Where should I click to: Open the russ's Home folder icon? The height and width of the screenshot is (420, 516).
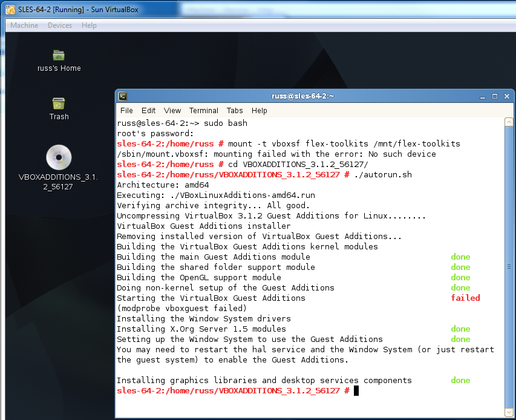tap(59, 55)
